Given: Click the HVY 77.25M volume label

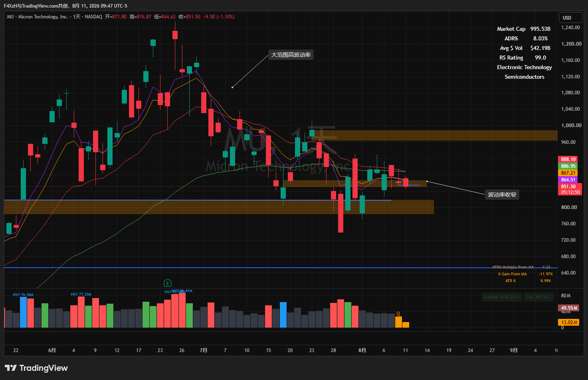Looking at the screenshot, I should coord(81,295).
